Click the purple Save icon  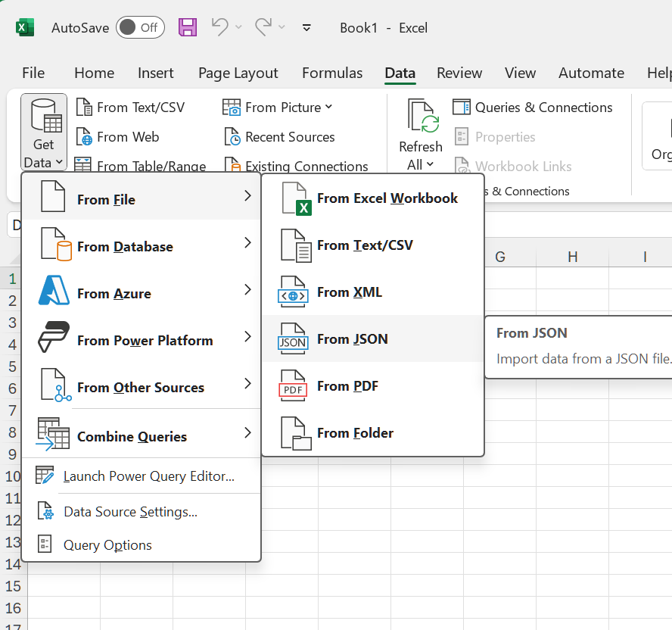coord(187,27)
